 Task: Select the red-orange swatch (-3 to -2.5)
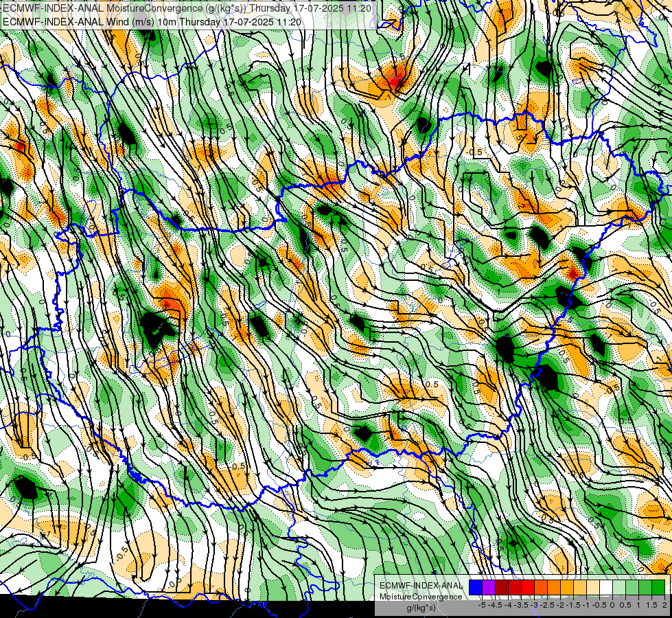541,587
